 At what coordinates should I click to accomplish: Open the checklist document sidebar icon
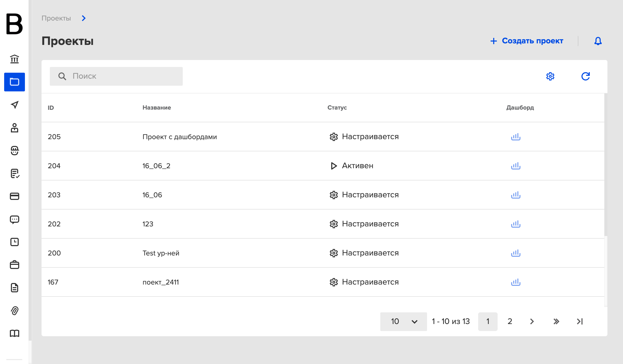[x=15, y=173]
